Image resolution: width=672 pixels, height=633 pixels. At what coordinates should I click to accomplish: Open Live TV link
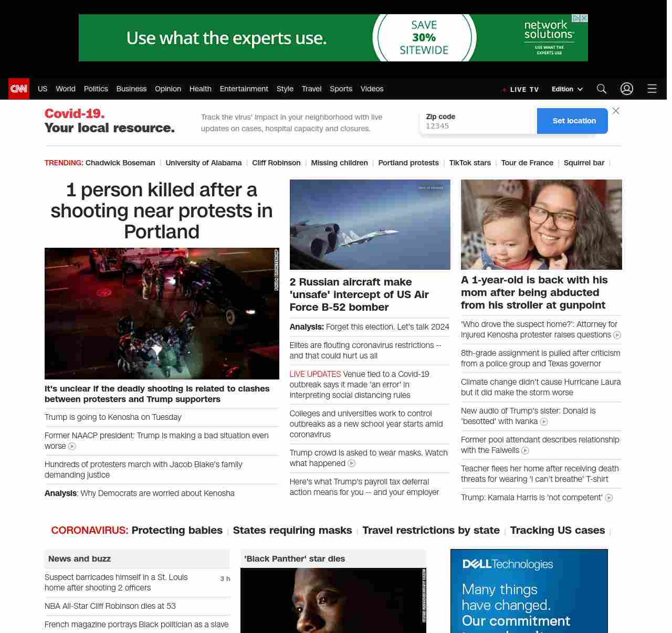click(521, 89)
